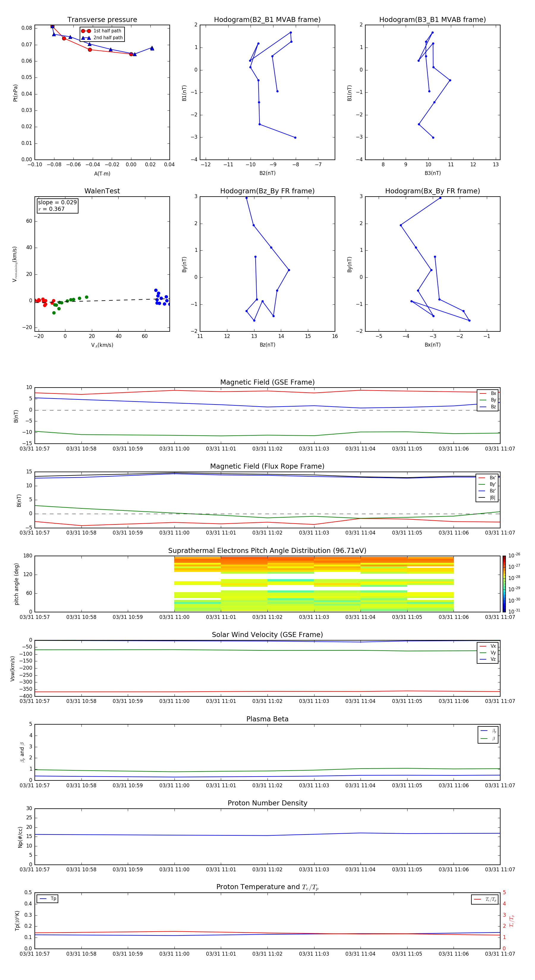Click 'By' in GSE magnetic field legend
Viewport: 535px width, 980px height.
tap(488, 400)
